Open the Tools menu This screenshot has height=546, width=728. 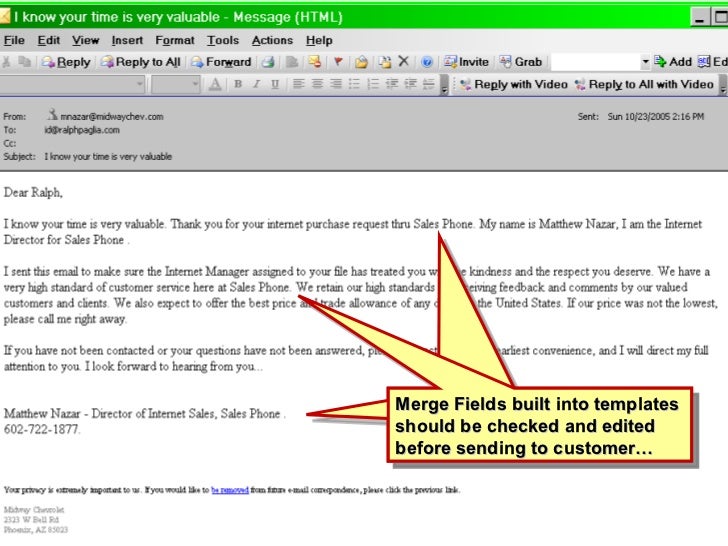click(x=223, y=40)
